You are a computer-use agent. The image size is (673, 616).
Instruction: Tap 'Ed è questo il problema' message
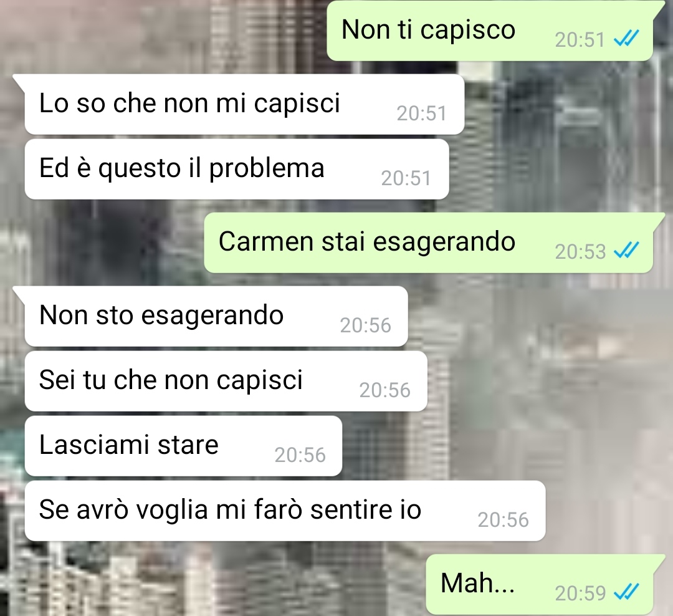[x=237, y=169]
